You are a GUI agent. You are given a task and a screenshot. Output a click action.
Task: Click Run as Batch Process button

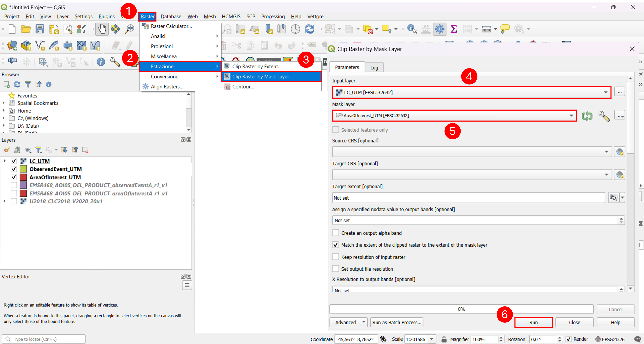(397, 322)
